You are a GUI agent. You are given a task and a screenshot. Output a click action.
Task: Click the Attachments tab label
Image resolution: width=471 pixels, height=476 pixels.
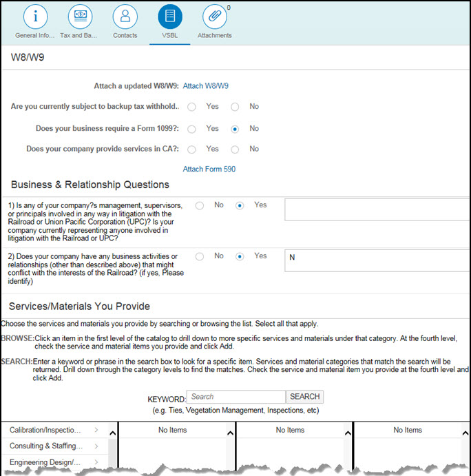[x=215, y=36]
